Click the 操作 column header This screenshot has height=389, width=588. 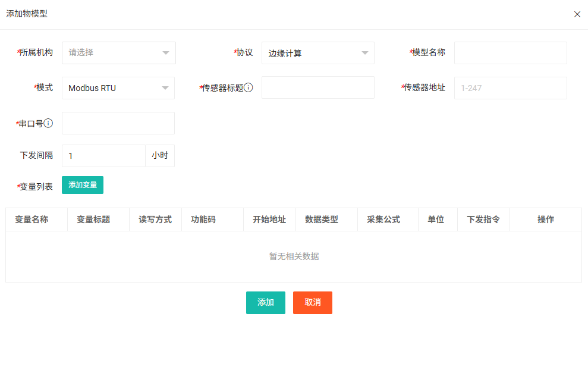545,219
